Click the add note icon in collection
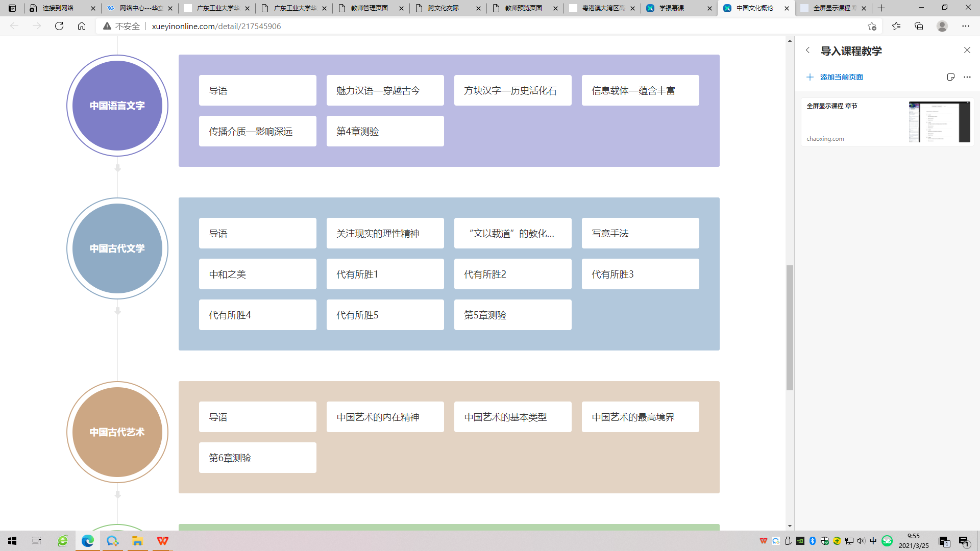 [x=950, y=77]
